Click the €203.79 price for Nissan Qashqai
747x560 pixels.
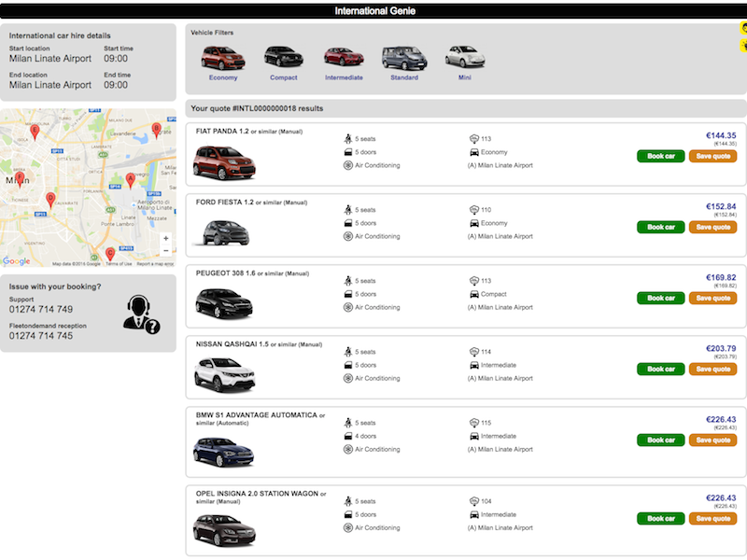click(721, 348)
